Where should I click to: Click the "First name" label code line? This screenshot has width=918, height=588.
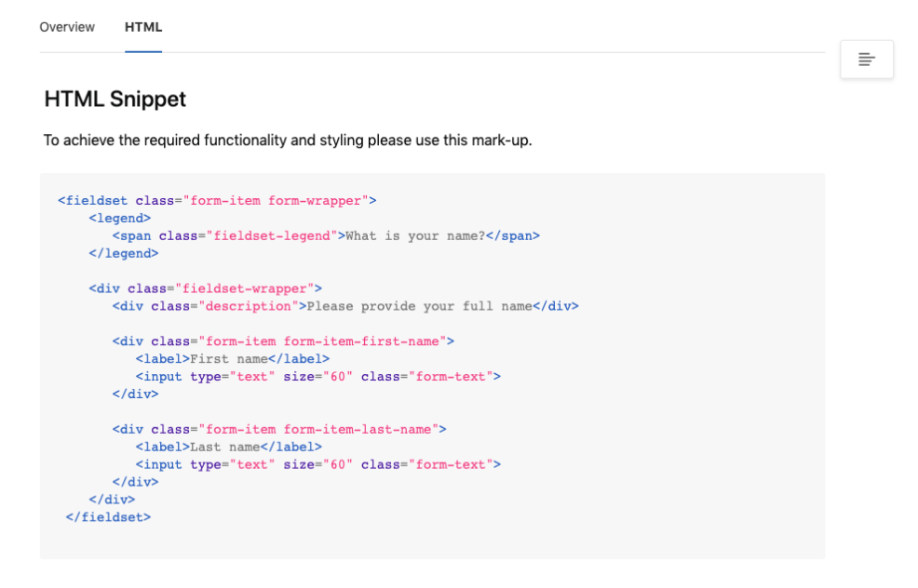tap(233, 359)
